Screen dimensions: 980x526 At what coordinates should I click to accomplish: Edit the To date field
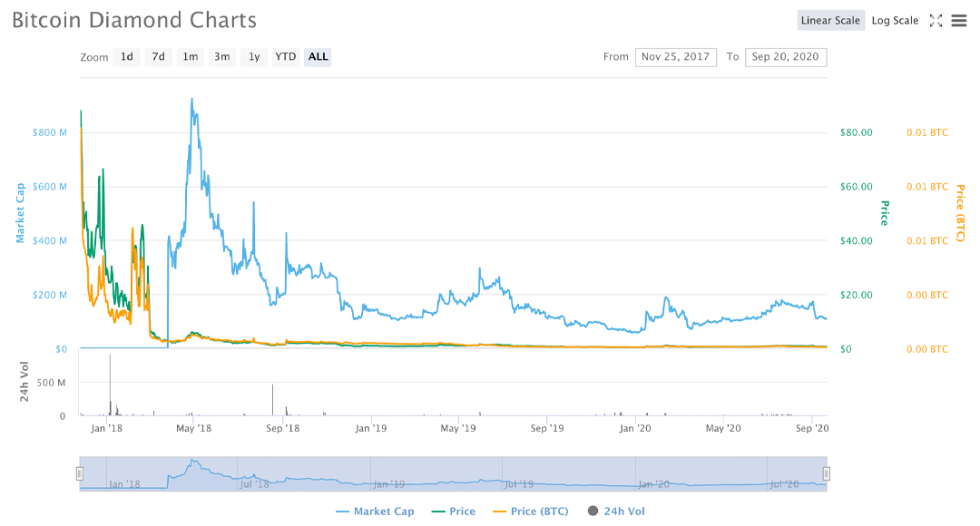786,57
